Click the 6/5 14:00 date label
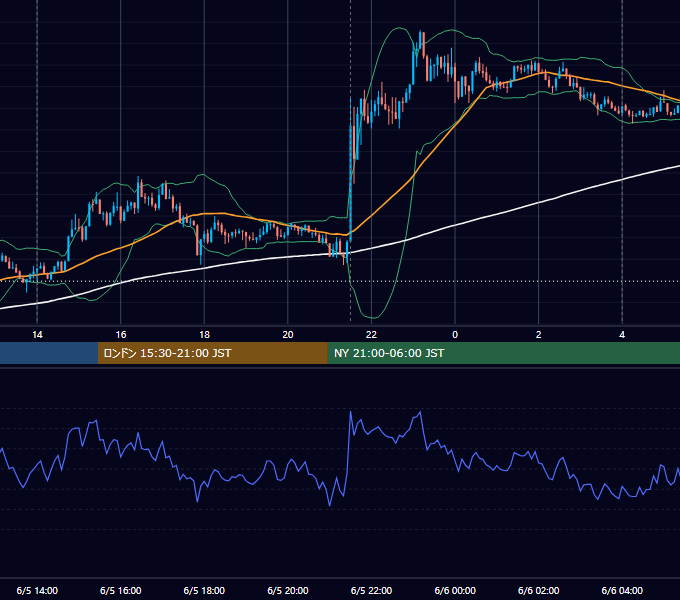Image resolution: width=680 pixels, height=600 pixels. [37, 591]
